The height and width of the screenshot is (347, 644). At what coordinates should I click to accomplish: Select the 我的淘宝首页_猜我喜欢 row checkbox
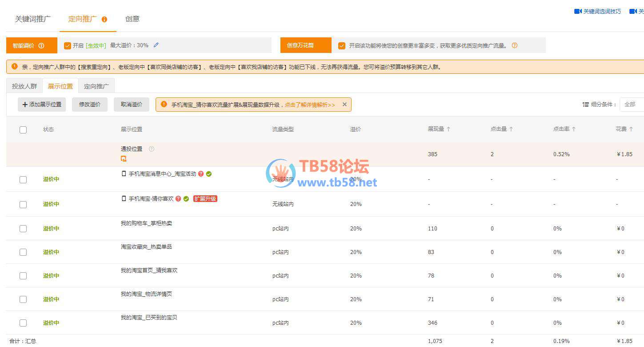(x=23, y=276)
